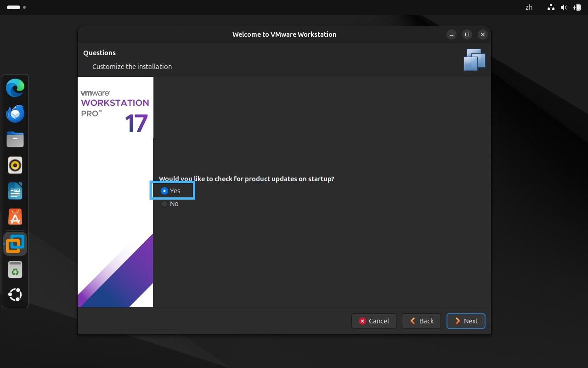588x368 pixels.
Task: Show applications via Ubuntu logo
Action: (x=15, y=295)
